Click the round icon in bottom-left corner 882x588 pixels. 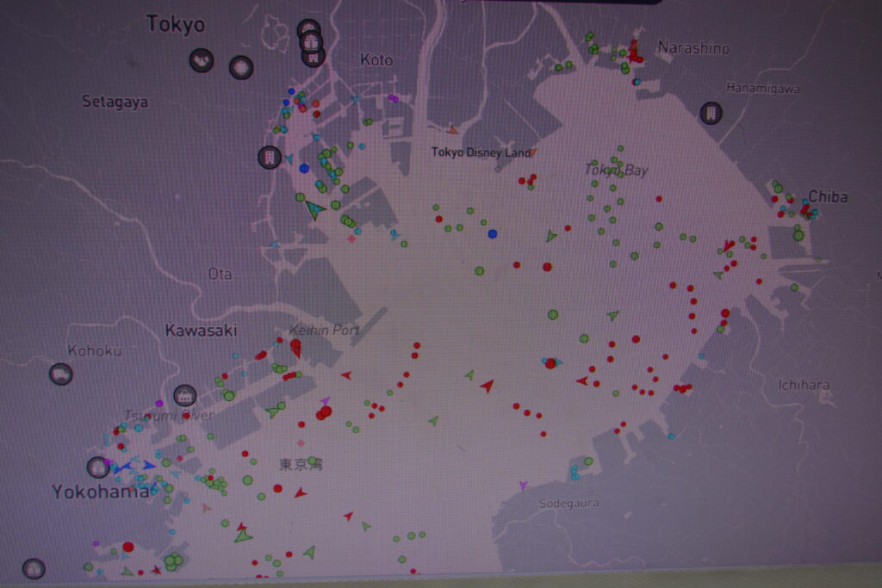click(34, 568)
